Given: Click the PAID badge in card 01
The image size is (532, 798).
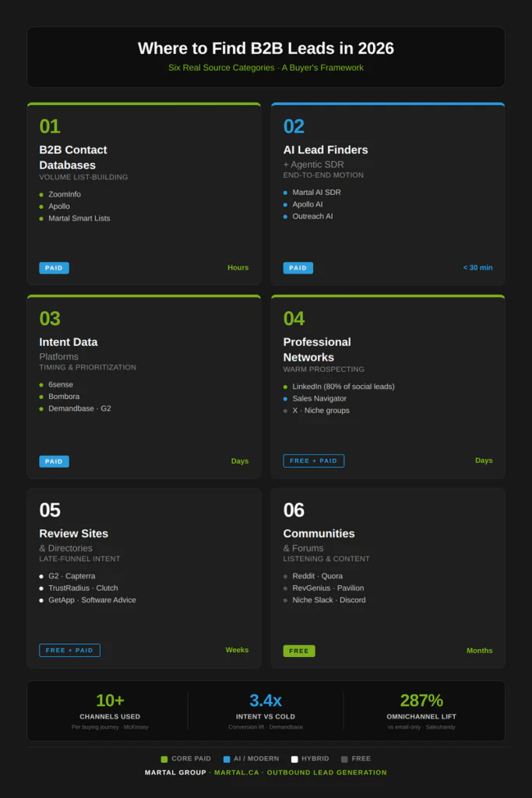Looking at the screenshot, I should 54,268.
